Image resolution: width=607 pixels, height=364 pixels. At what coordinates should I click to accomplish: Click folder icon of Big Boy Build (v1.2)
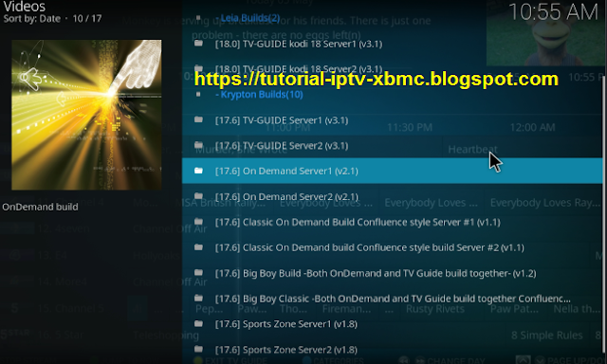(x=198, y=272)
